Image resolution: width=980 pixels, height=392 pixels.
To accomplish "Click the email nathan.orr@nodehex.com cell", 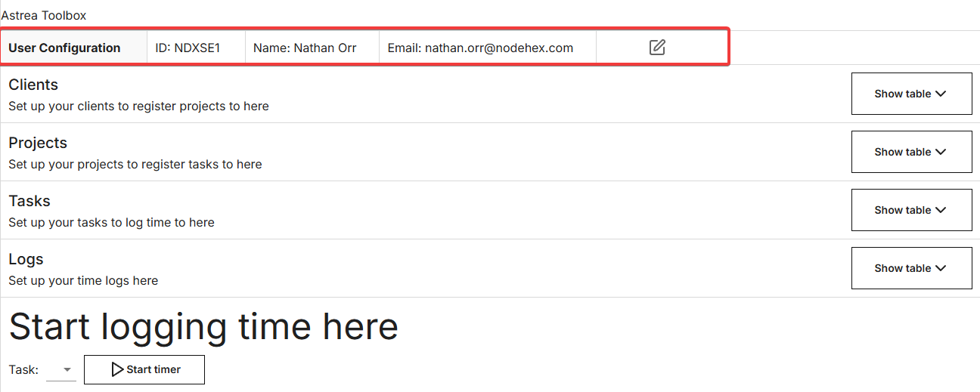I will tap(480, 48).
